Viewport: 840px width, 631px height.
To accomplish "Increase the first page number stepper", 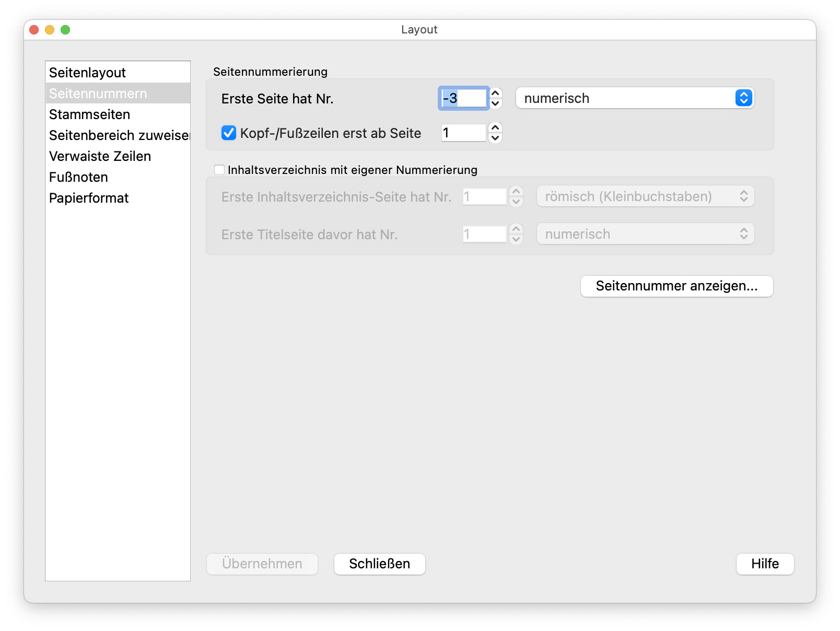I will point(495,93).
